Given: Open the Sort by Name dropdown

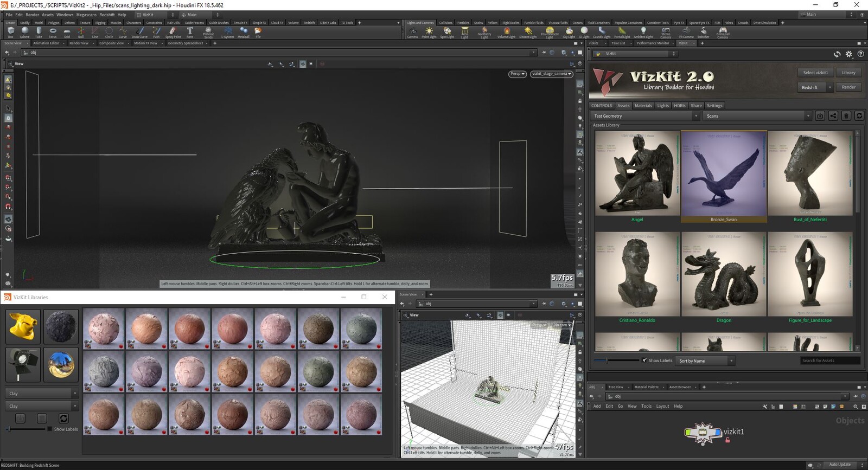Looking at the screenshot, I should [706, 360].
